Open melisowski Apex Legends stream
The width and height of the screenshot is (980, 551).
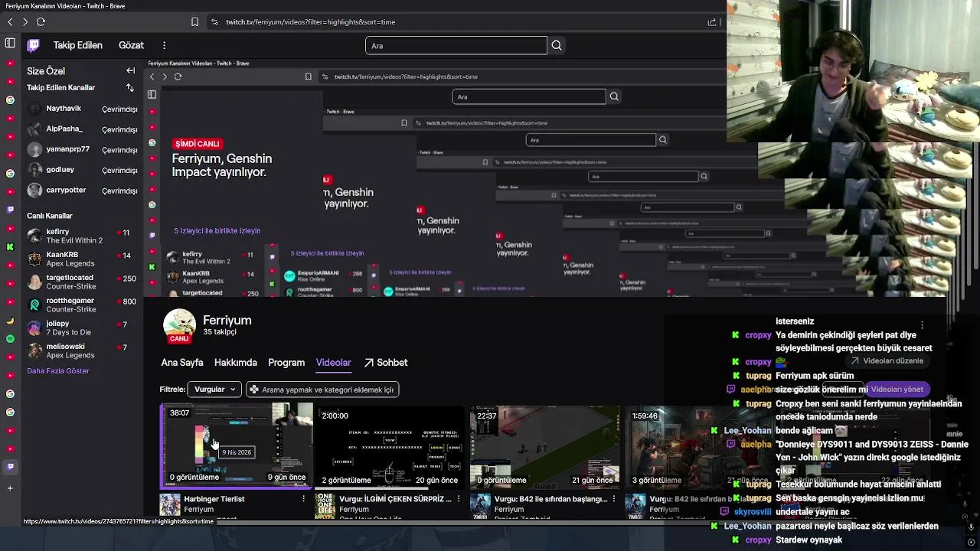coord(82,350)
